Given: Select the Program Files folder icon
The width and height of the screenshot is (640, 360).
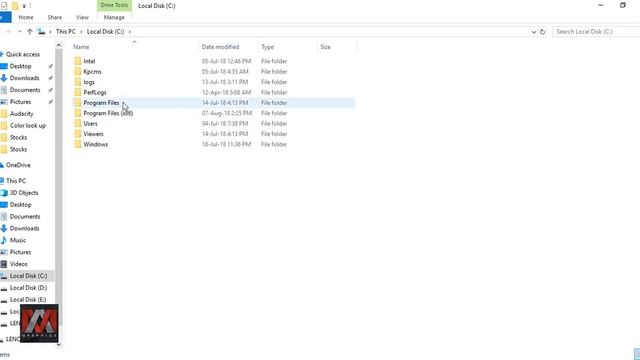Looking at the screenshot, I should tap(78, 103).
